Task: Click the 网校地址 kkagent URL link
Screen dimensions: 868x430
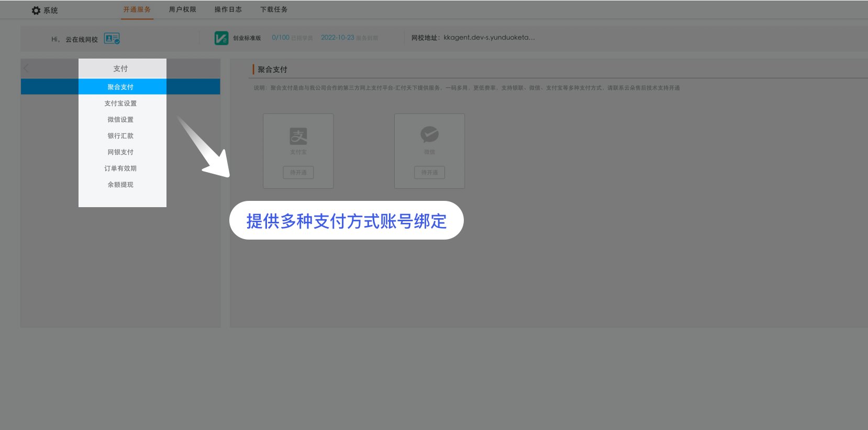Action: pyautogui.click(x=489, y=38)
